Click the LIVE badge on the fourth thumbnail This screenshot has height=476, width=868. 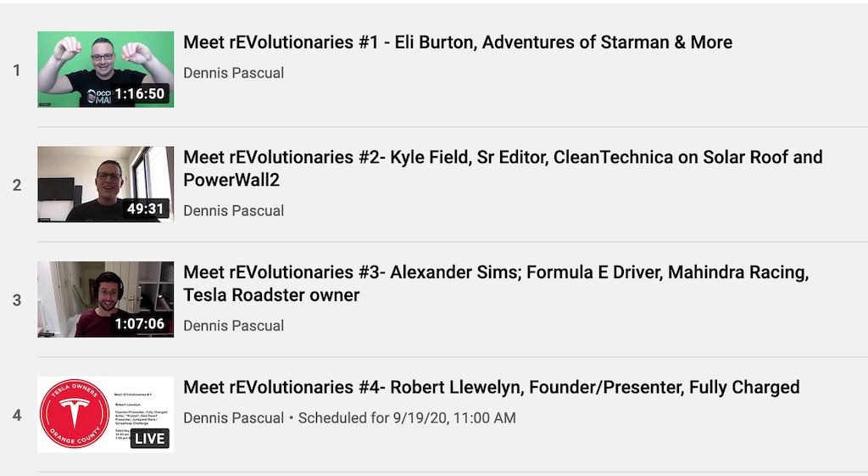[150, 439]
